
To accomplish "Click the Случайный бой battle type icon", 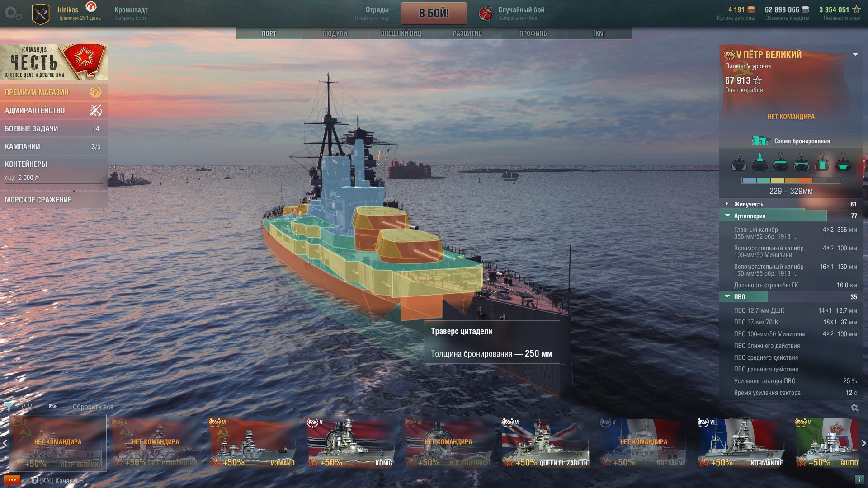I will coord(486,14).
